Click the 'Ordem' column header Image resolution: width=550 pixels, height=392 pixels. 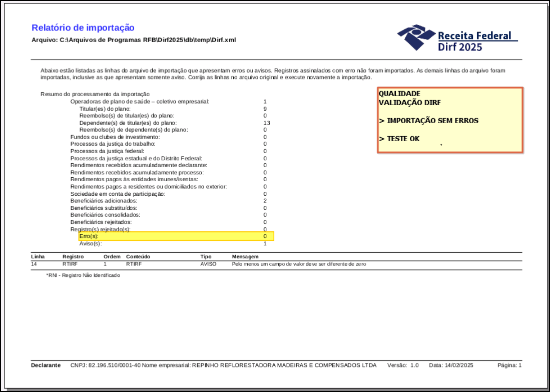pos(112,256)
